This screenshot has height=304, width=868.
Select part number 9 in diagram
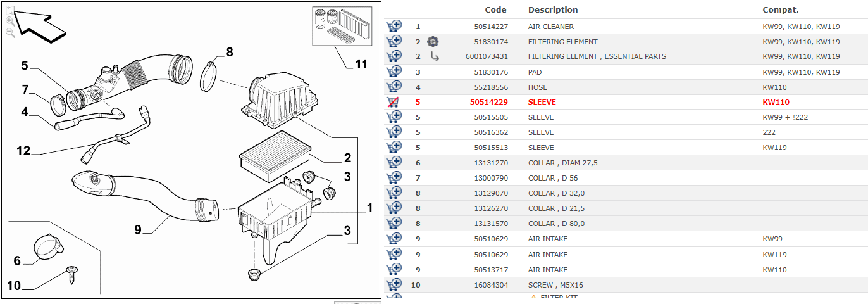137,229
